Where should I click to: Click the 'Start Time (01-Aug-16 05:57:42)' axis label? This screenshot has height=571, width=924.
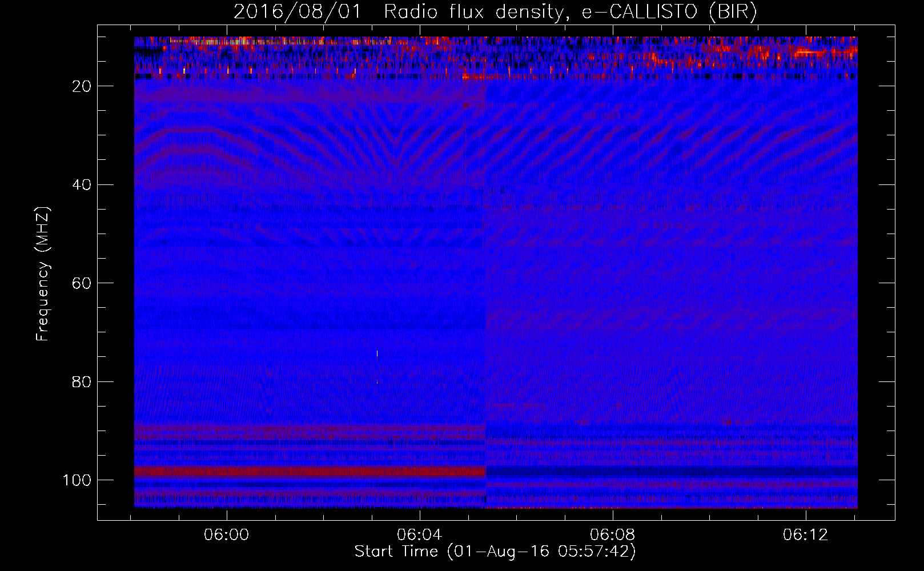click(x=495, y=552)
